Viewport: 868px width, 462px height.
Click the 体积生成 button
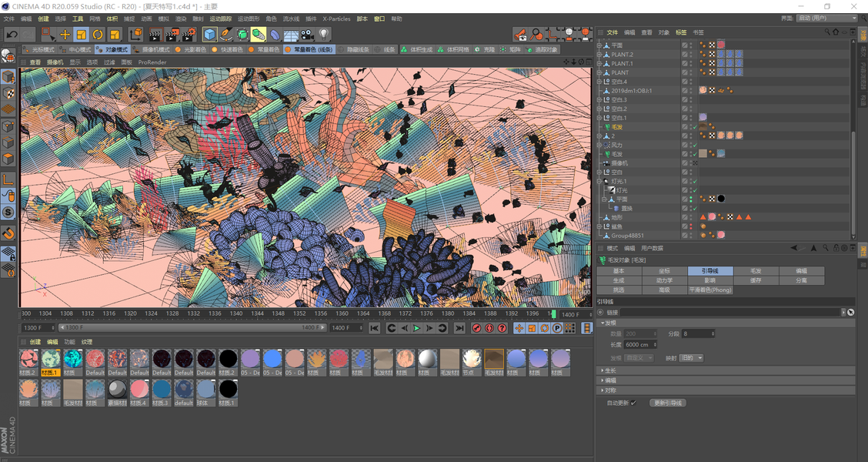(x=417, y=50)
